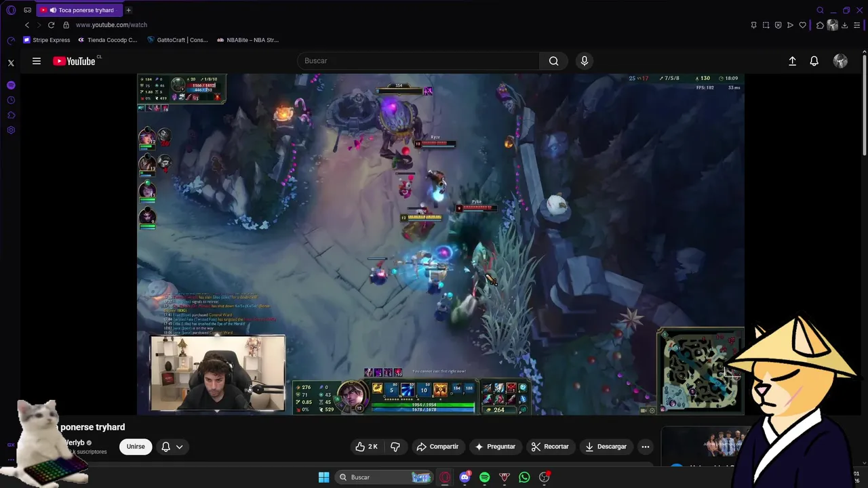
Task: Click the YouTube Buscar search field
Action: [x=418, y=61]
